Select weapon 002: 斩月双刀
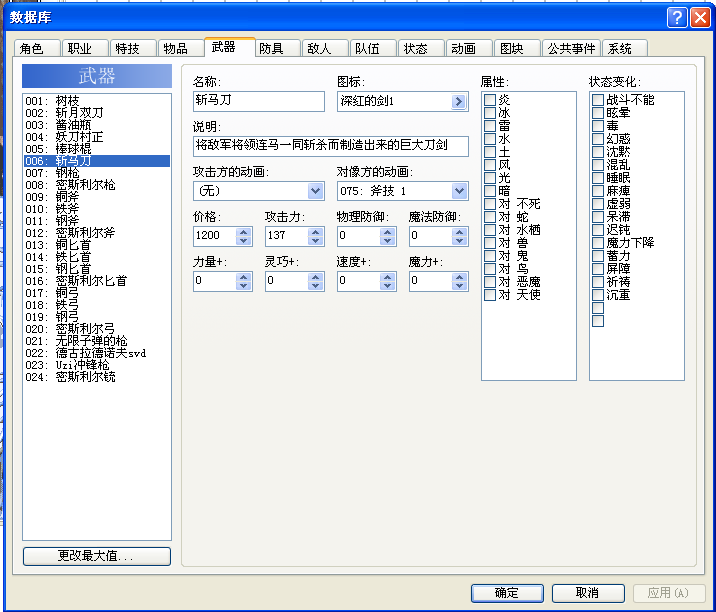 [x=97, y=113]
